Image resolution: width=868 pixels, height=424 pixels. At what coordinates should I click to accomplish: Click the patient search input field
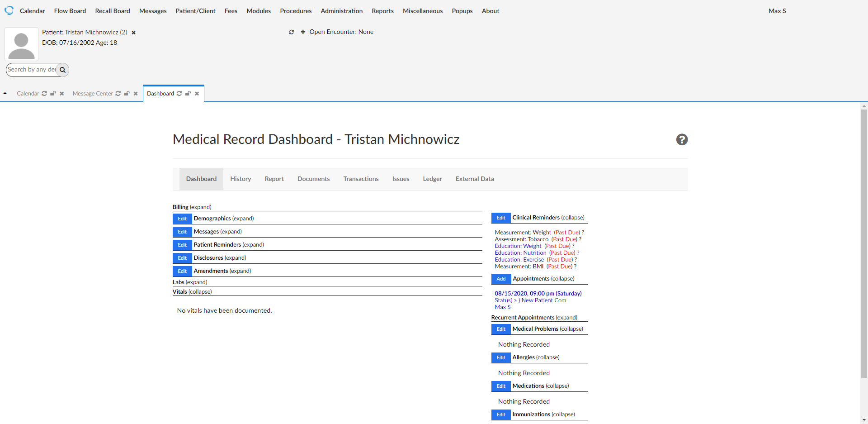(31, 70)
